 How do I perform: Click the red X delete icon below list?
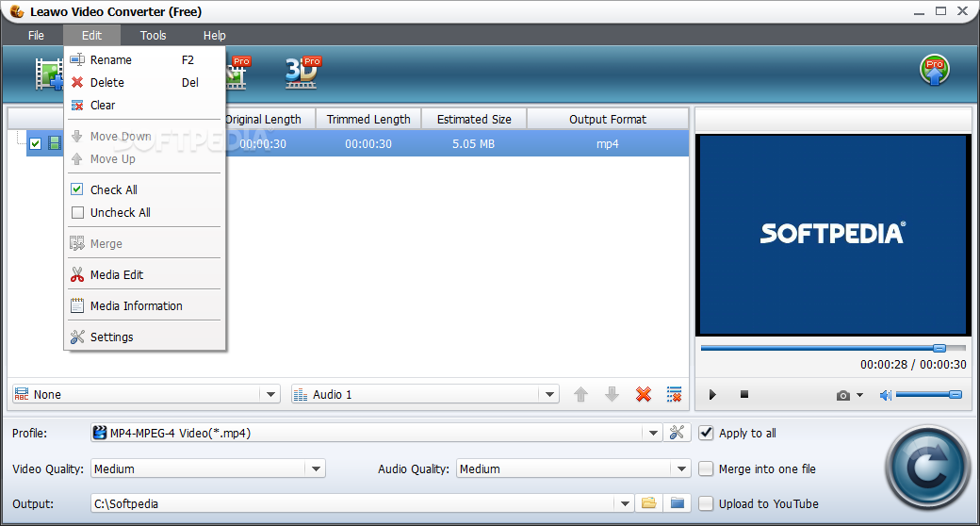pos(643,394)
